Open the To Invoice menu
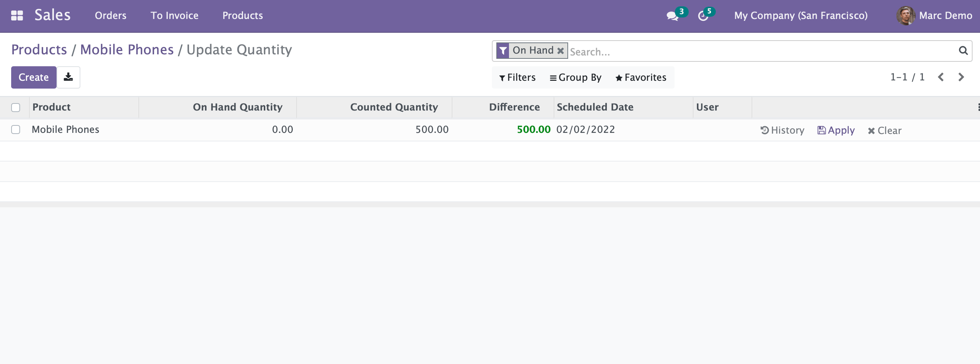The image size is (980, 364). click(174, 16)
